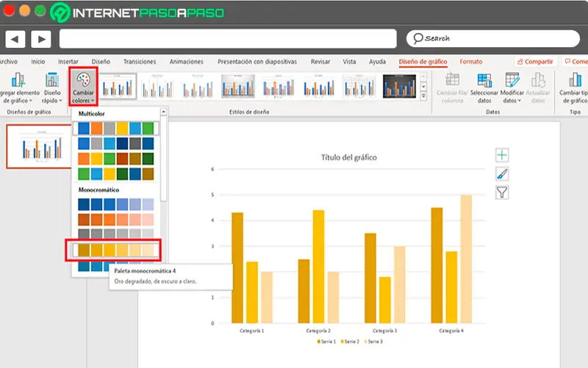Open the Animaciones tab
Image resolution: width=588 pixels, height=368 pixels.
point(186,62)
